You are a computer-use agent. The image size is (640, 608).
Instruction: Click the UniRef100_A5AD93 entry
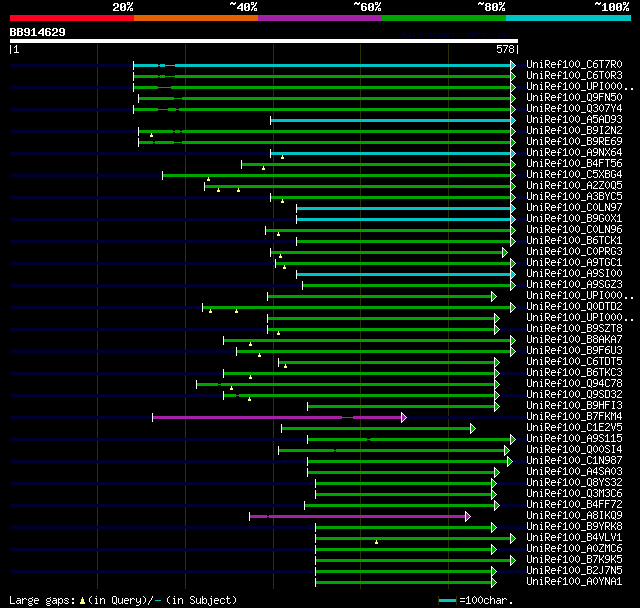click(574, 120)
